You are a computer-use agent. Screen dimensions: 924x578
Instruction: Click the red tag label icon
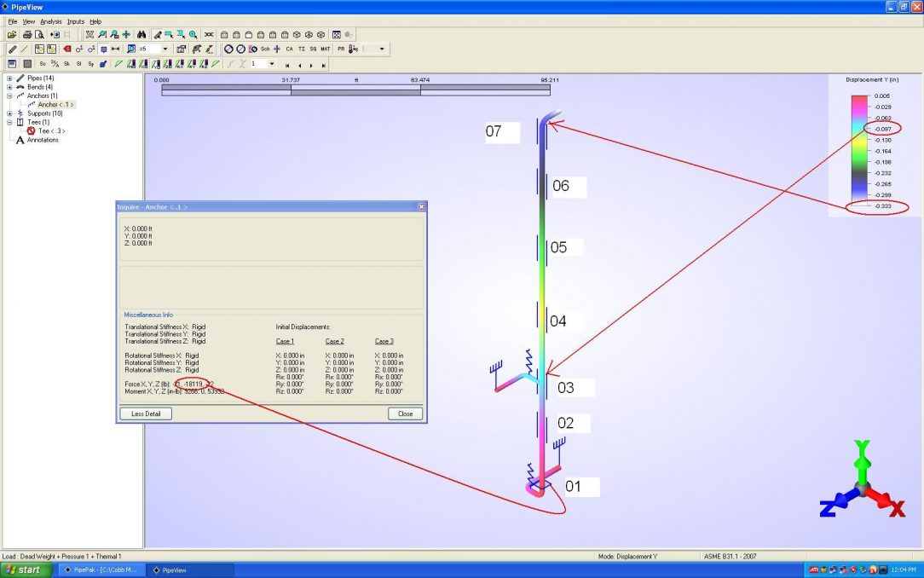coord(67,49)
